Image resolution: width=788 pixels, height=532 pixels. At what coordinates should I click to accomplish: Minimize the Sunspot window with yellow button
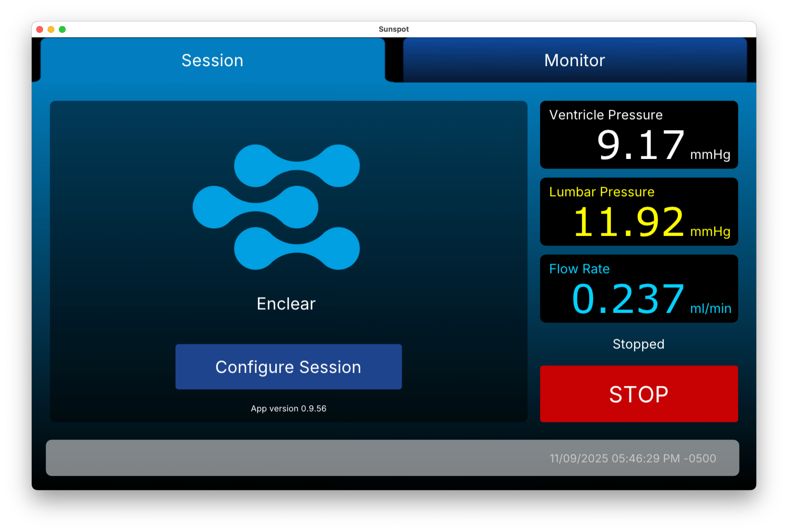pos(51,29)
